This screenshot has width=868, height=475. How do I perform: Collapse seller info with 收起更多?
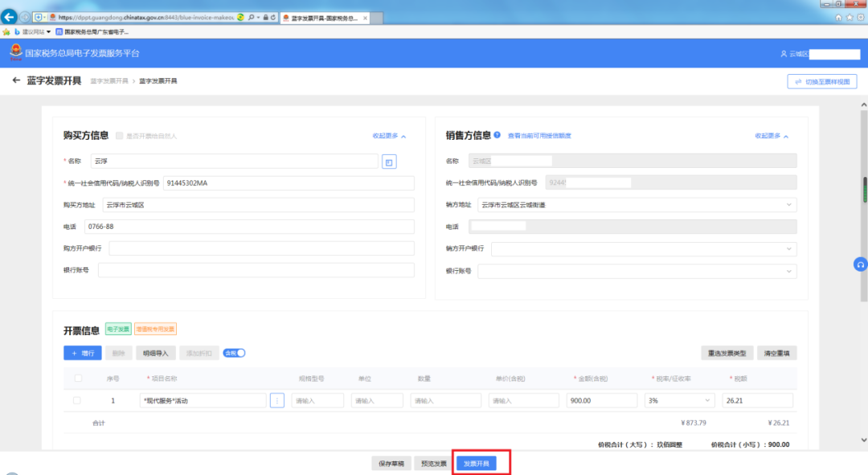coord(772,136)
